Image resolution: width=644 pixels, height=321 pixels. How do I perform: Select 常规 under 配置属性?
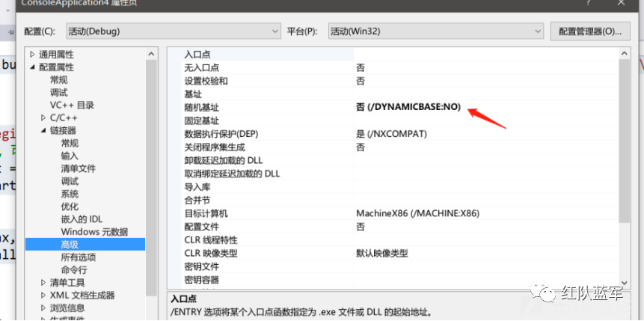tap(59, 80)
